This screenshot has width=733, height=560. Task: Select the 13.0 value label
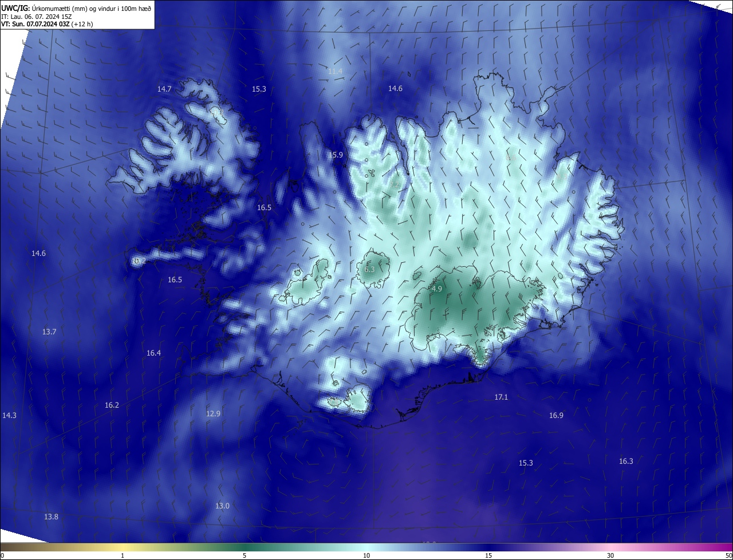222,506
